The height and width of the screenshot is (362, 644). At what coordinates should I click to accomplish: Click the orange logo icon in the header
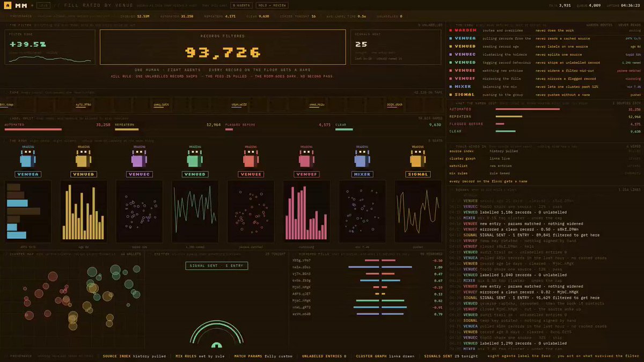pyautogui.click(x=7, y=5)
